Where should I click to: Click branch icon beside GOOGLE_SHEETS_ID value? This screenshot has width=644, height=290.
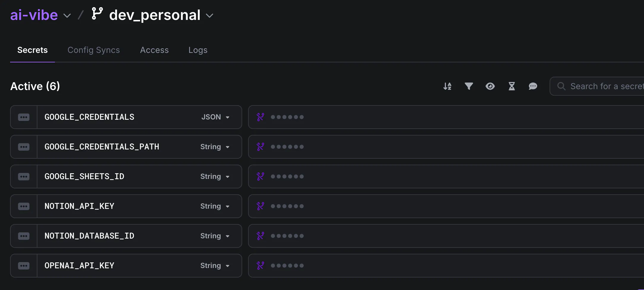(x=260, y=176)
